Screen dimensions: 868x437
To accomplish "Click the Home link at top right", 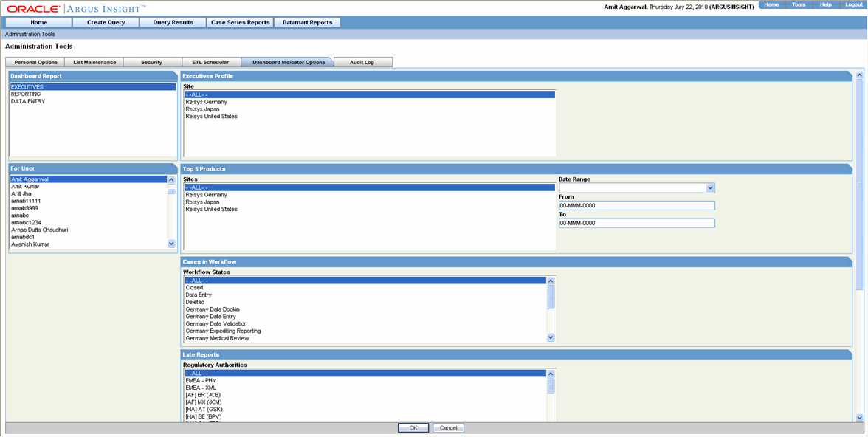I will (771, 4).
